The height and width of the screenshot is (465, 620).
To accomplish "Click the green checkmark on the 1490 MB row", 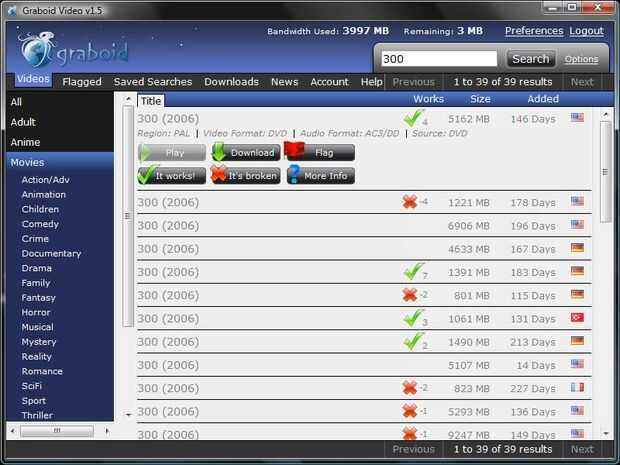I will coord(413,341).
